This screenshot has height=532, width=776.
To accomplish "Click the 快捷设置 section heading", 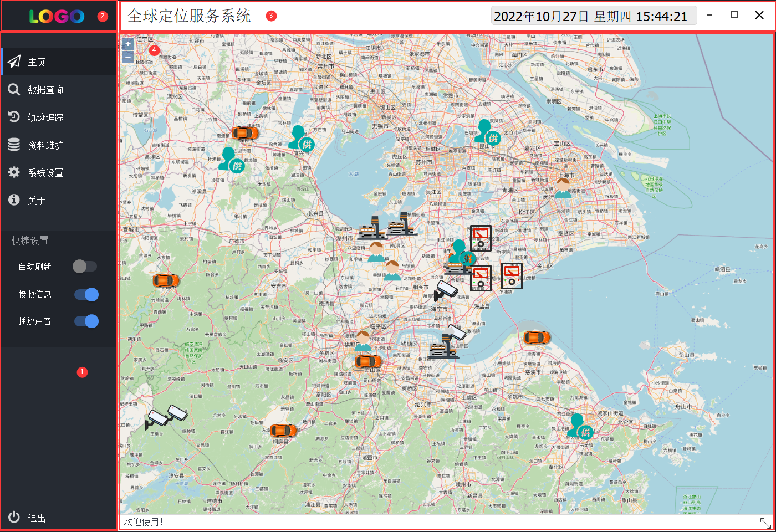I will point(30,241).
